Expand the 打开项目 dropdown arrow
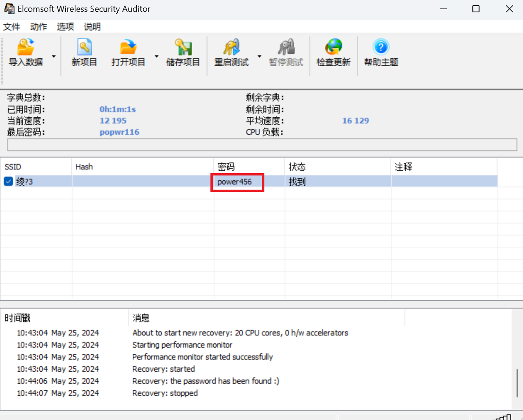Screen dimensions: 523x420 pyautogui.click(x=157, y=56)
